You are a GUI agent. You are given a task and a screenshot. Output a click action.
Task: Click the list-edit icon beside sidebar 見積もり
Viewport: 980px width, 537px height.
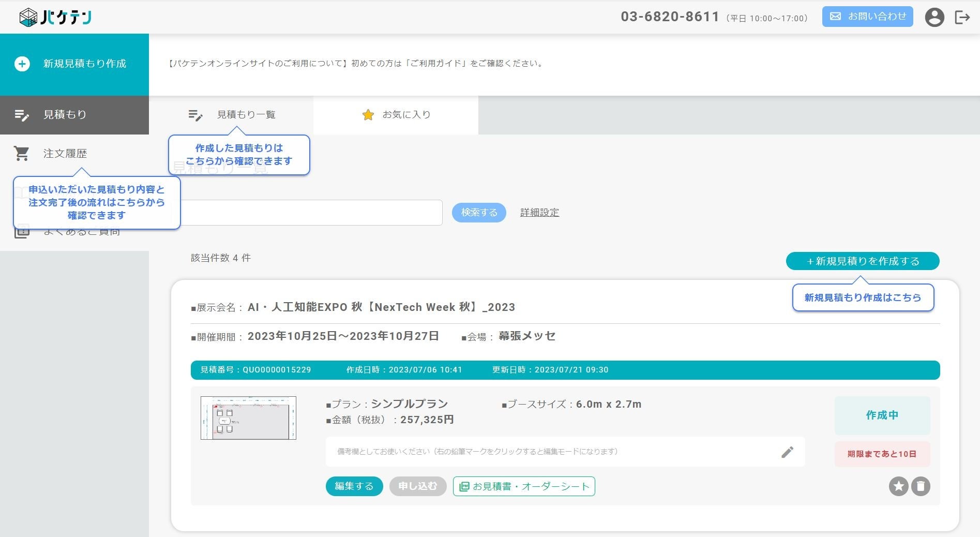[22, 115]
